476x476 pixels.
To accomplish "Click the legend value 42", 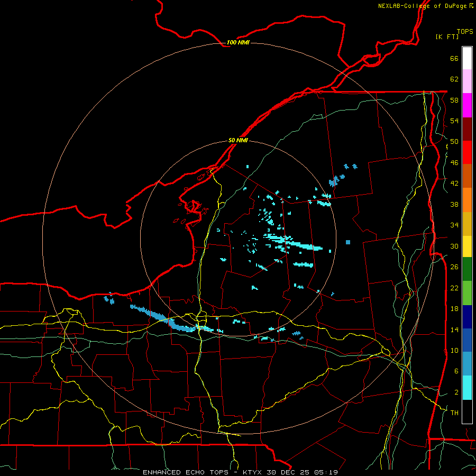I will pyautogui.click(x=454, y=184).
